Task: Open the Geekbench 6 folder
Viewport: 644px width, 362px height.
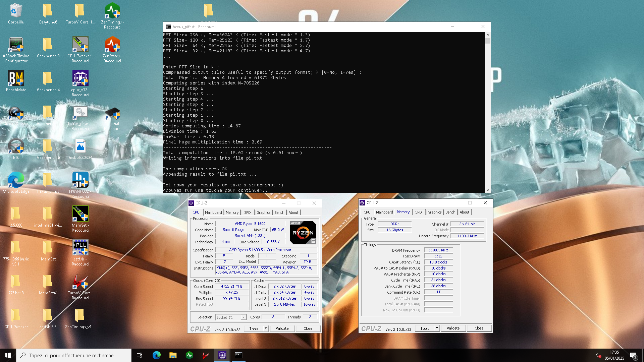Action: click(48, 149)
